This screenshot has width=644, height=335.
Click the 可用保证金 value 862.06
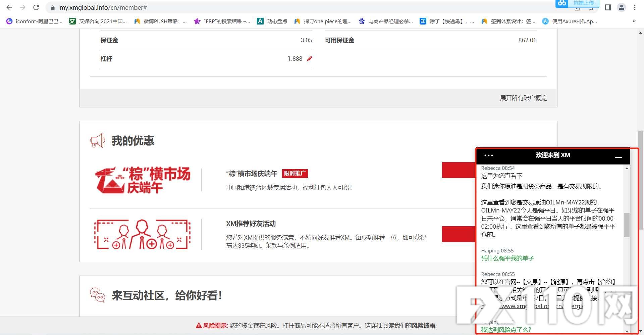pyautogui.click(x=527, y=40)
